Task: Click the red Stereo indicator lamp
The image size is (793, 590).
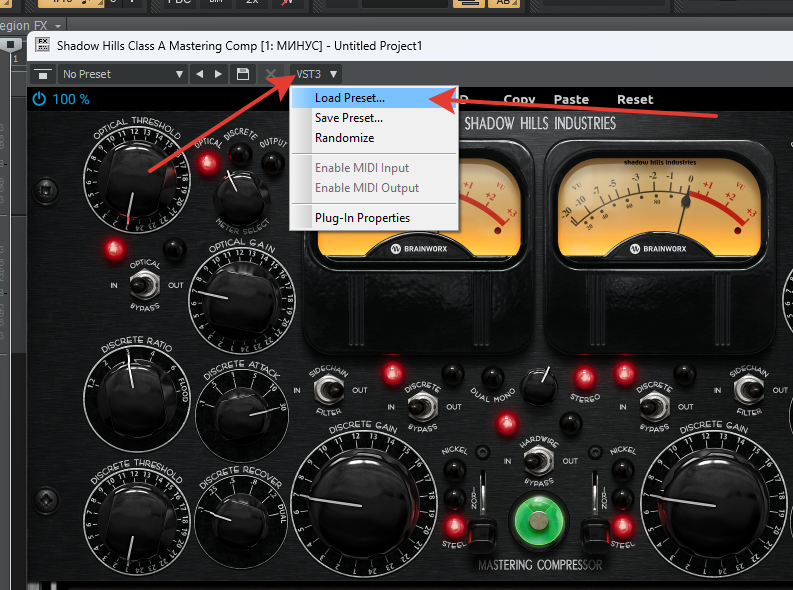Action: [x=584, y=377]
